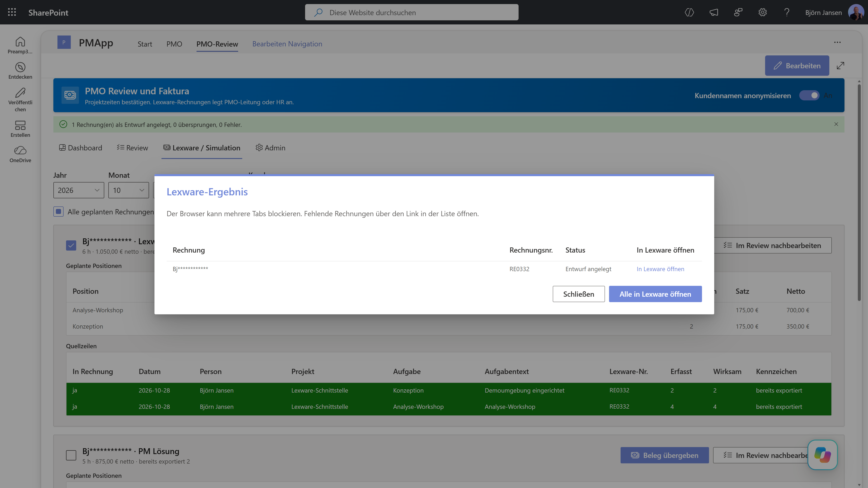Open the site more options ellipsis
Viewport: 868px width, 488px height.
tap(837, 43)
